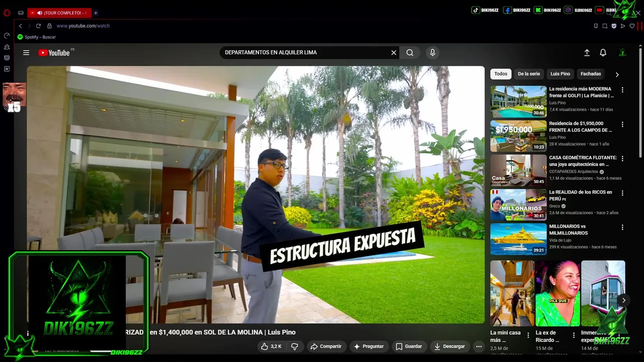
Task: Open the Casa Geométrica 50:45 thumbnail
Action: coord(518,170)
